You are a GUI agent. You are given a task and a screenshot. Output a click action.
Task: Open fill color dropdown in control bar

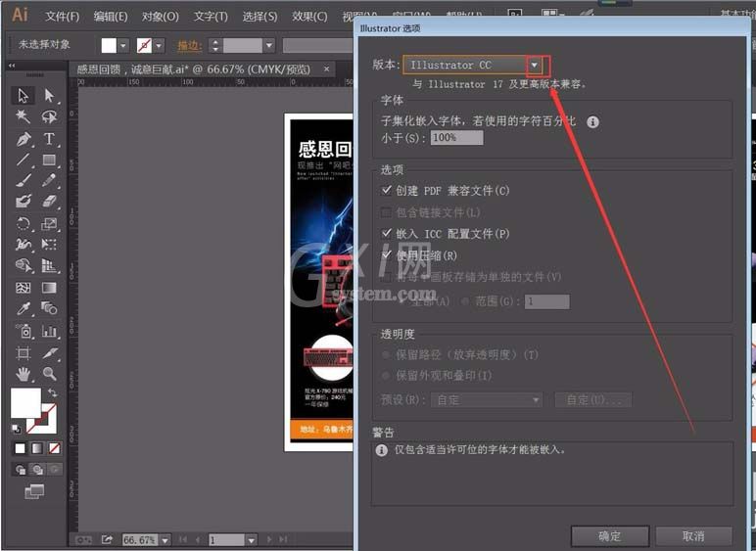[x=123, y=46]
